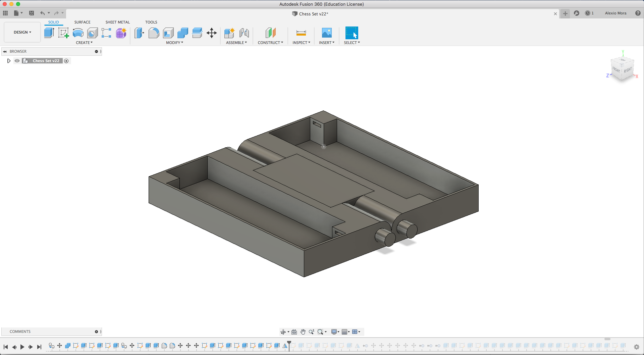Close the Chess Set v22 document tab
Image resolution: width=644 pixels, height=355 pixels.
555,14
